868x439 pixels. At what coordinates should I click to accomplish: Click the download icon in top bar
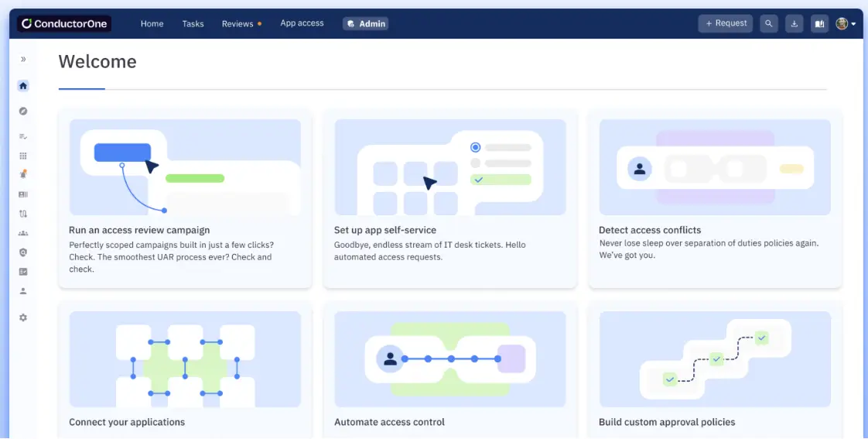point(794,24)
